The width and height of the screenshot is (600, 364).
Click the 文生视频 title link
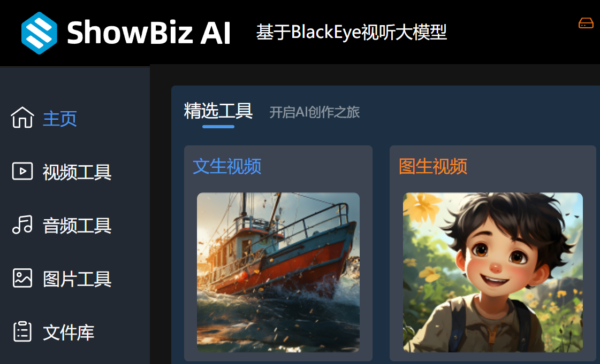click(x=227, y=166)
